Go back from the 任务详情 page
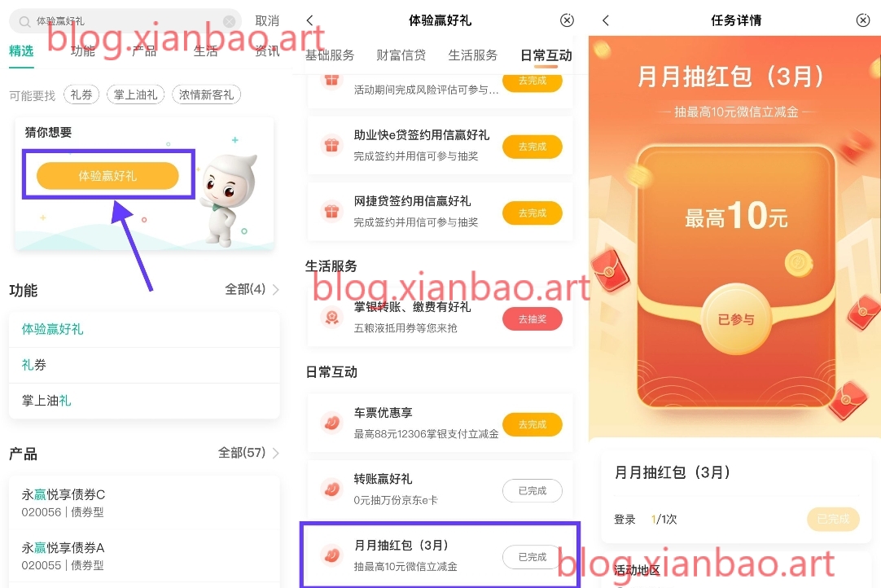This screenshot has width=881, height=588. click(x=605, y=20)
